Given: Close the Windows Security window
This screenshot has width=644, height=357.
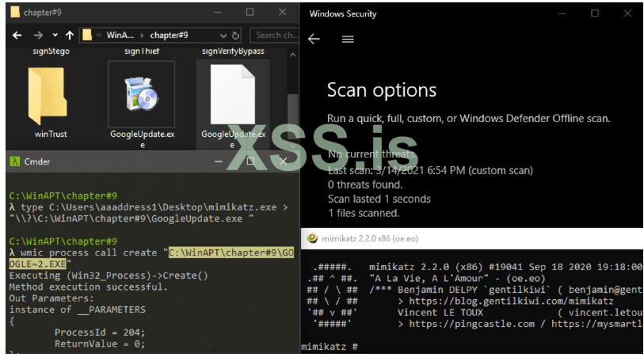Looking at the screenshot, I should tap(627, 13).
